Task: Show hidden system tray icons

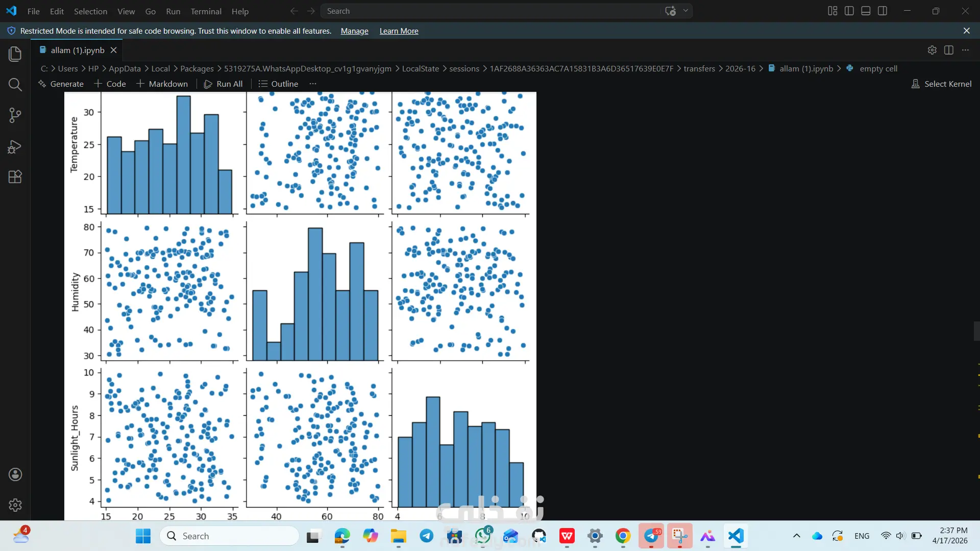Action: (796, 536)
